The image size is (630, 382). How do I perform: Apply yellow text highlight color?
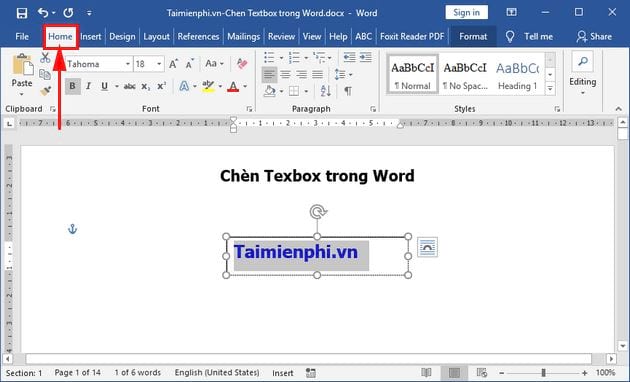(208, 86)
